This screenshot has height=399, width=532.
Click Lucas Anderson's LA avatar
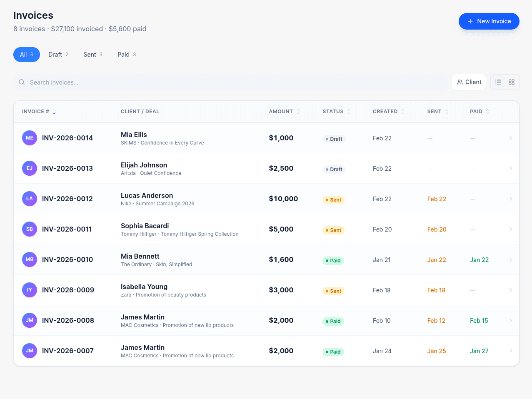click(30, 199)
